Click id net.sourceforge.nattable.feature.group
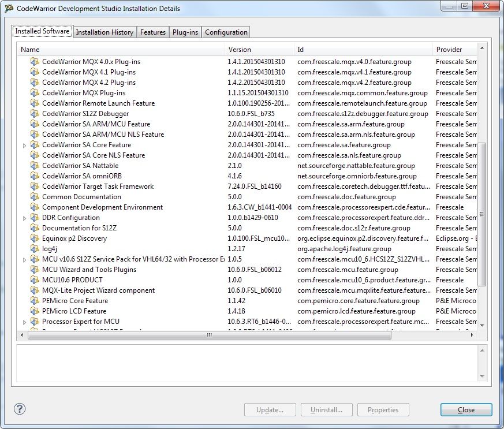 click(356, 166)
